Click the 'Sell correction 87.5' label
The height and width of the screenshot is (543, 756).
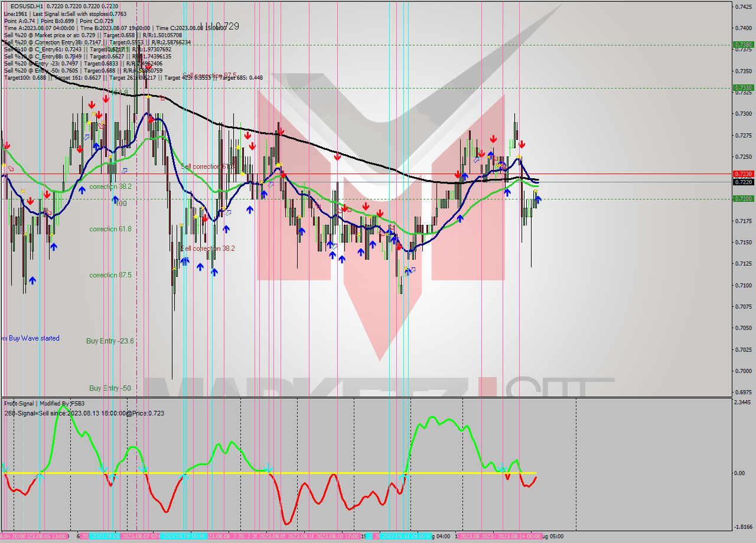(x=210, y=76)
